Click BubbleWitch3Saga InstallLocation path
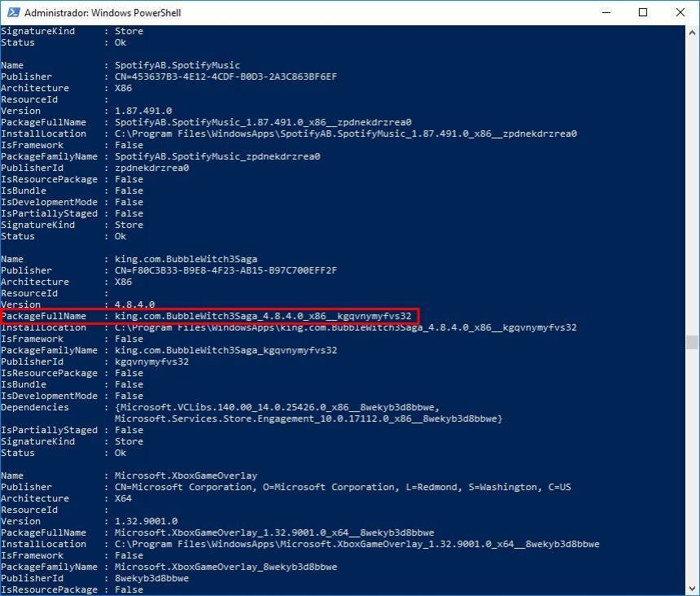700x596 pixels. coord(346,327)
